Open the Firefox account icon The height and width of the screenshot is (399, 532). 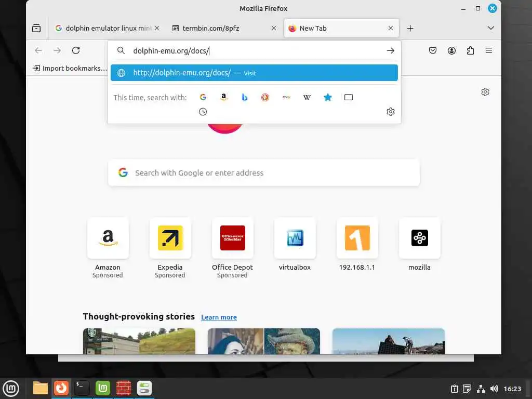(451, 50)
